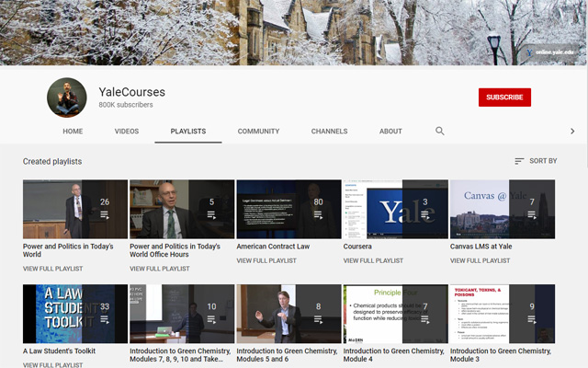Image resolution: width=588 pixels, height=368 pixels.
Task: Open the About tab
Action: point(390,132)
